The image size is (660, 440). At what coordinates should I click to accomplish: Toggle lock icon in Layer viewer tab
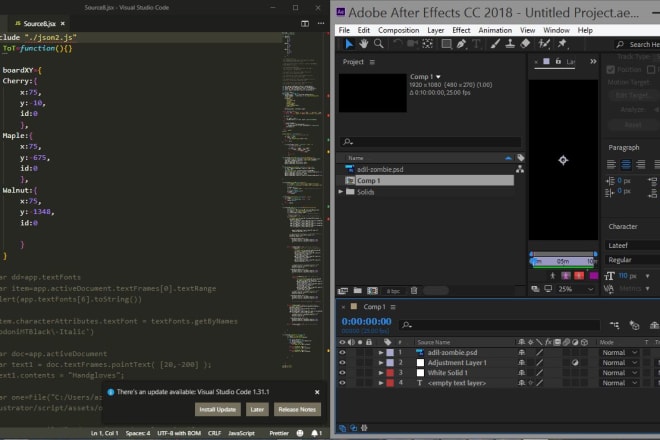[x=558, y=61]
